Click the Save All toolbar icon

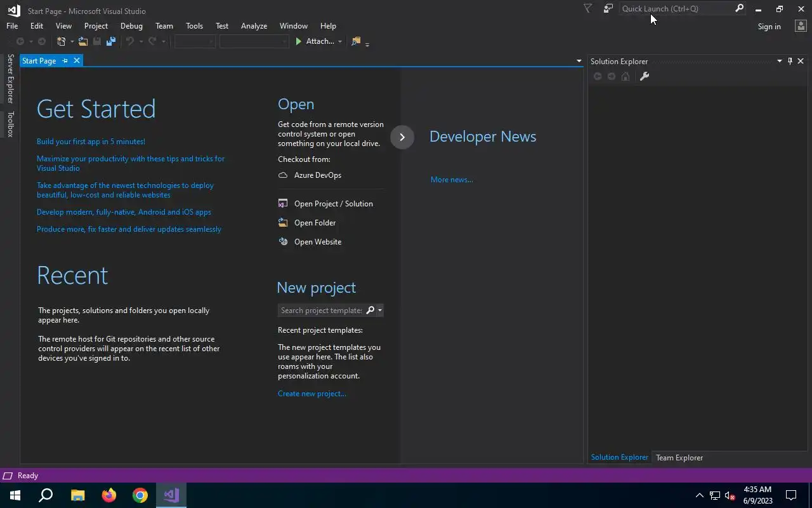click(x=111, y=41)
